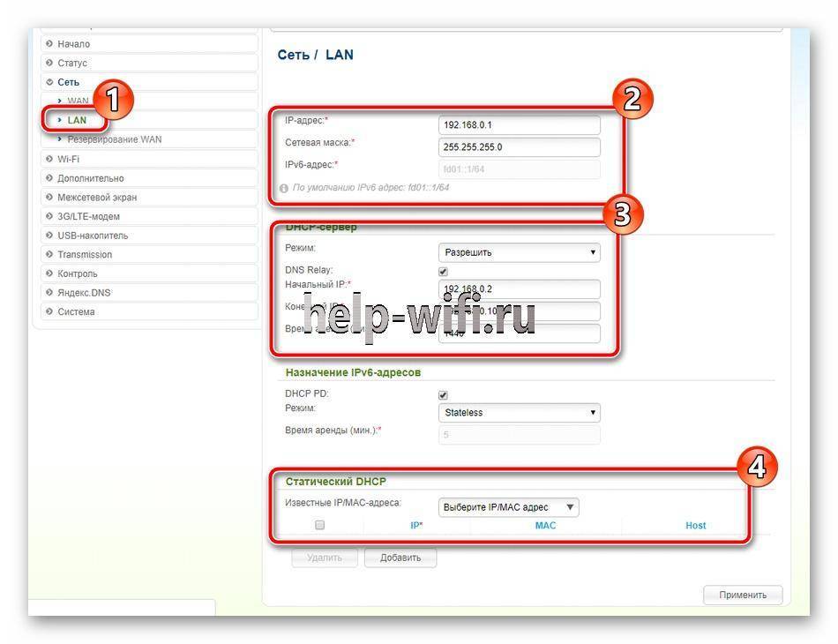Open the Wi-Fi menu section
Screen dimensions: 838x644
pos(149,159)
